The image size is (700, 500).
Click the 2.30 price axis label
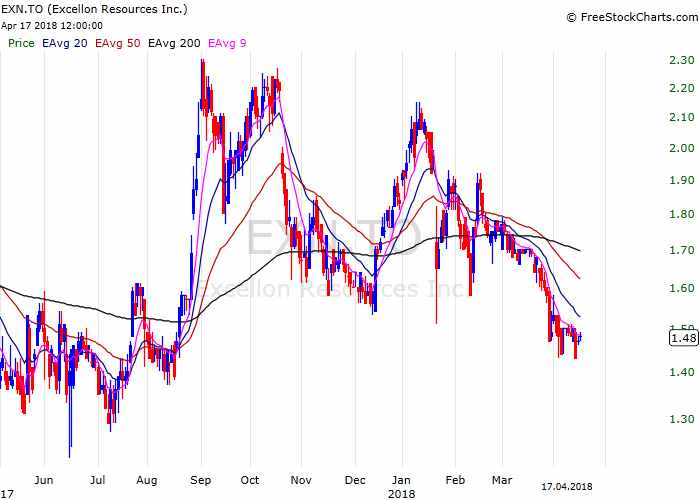pos(679,62)
